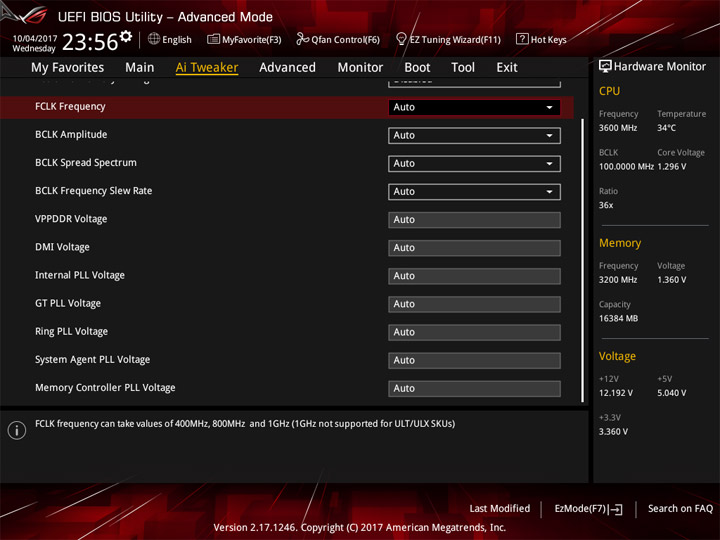Screen dimensions: 720x540
Task: Click the globe language icon
Action: 154,39
